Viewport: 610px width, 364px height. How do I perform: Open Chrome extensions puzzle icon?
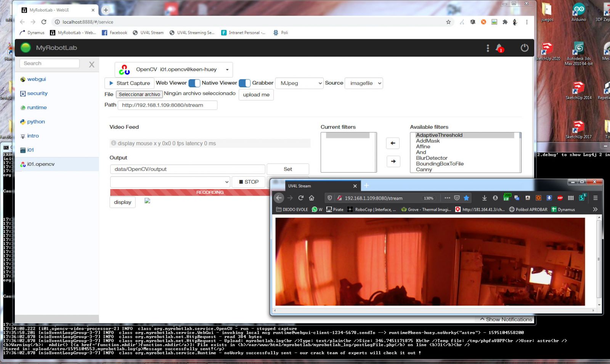pos(505,22)
